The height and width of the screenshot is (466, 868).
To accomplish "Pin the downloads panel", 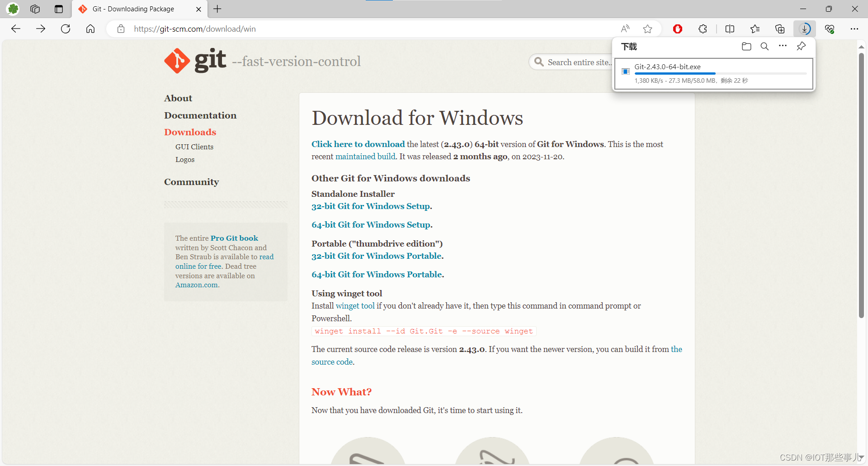I will tap(801, 46).
